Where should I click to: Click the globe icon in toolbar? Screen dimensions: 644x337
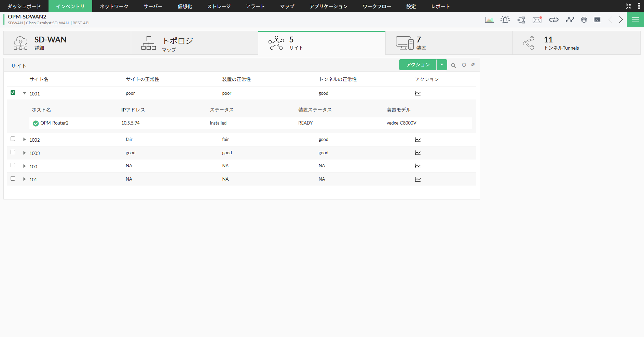pos(584,20)
